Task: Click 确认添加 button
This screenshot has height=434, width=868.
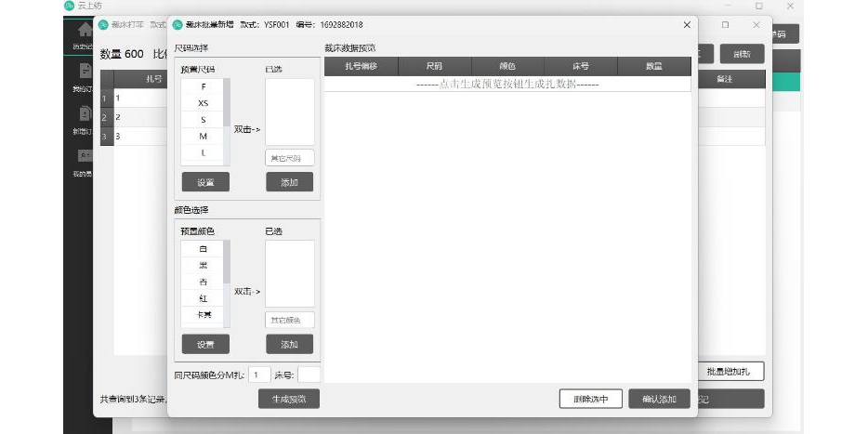Action: pos(659,399)
